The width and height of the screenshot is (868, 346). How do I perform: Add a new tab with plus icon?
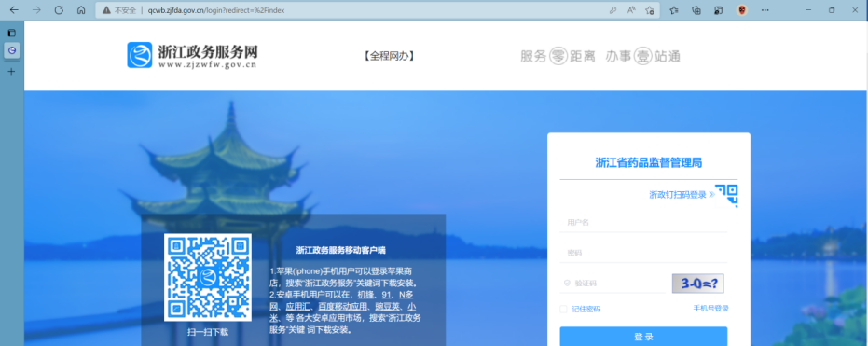[x=11, y=72]
